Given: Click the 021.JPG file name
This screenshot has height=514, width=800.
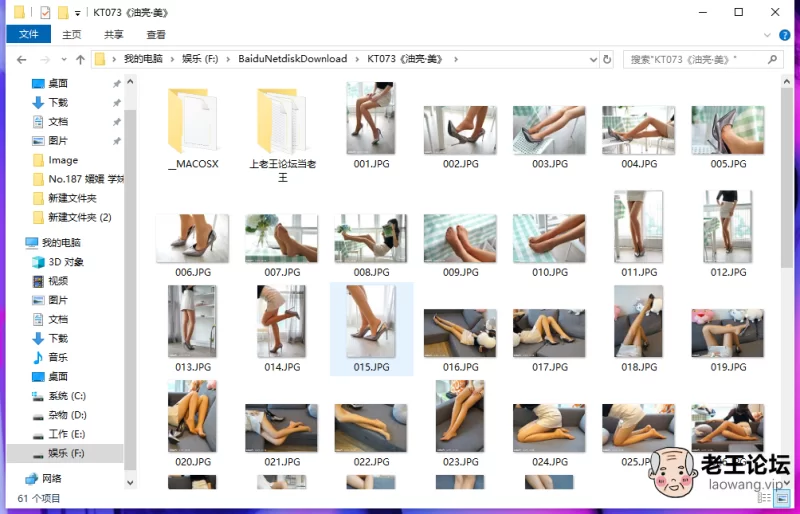Looking at the screenshot, I should [x=282, y=462].
